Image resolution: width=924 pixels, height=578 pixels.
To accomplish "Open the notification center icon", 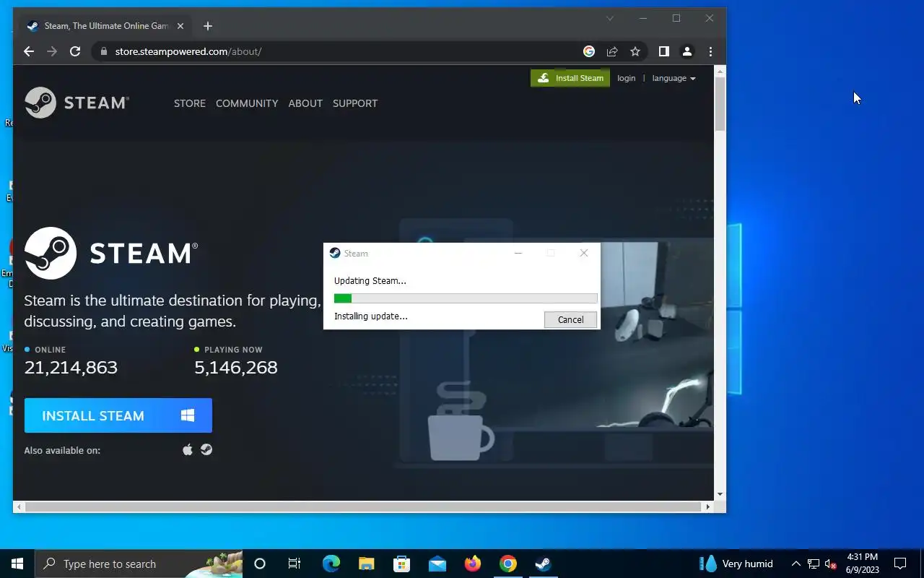I will click(900, 564).
